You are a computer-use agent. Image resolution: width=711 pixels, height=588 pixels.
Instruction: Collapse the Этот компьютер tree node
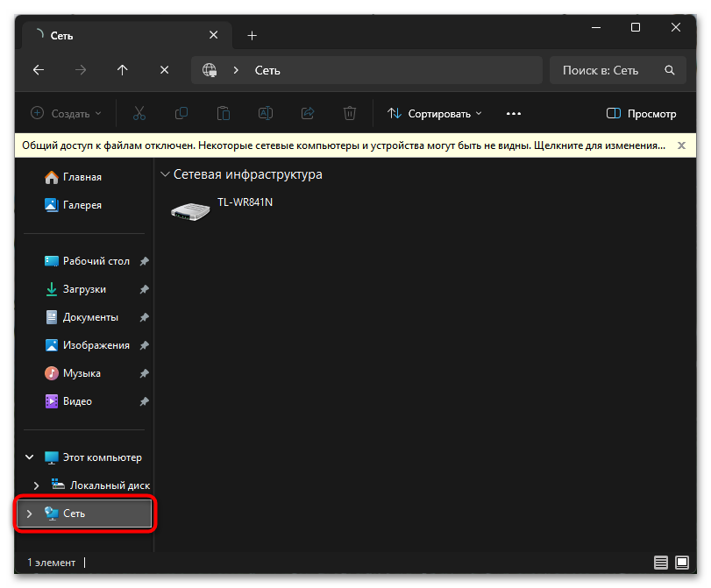29,457
